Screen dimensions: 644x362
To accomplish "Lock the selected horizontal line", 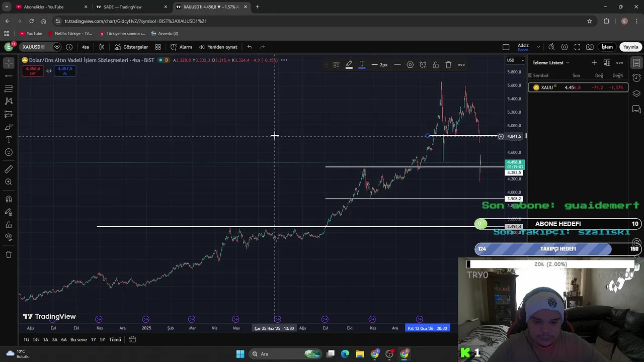I will 436,64.
